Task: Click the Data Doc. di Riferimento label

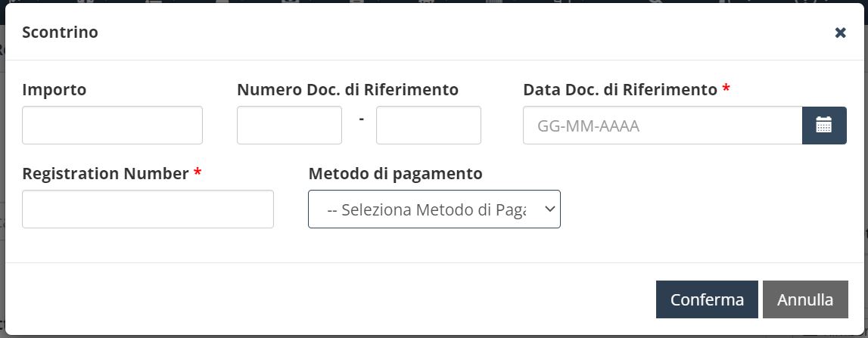Action: pyautogui.click(x=621, y=90)
